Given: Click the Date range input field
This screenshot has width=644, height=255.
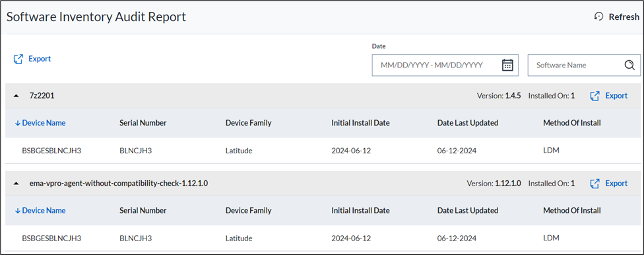Looking at the screenshot, I should 445,65.
